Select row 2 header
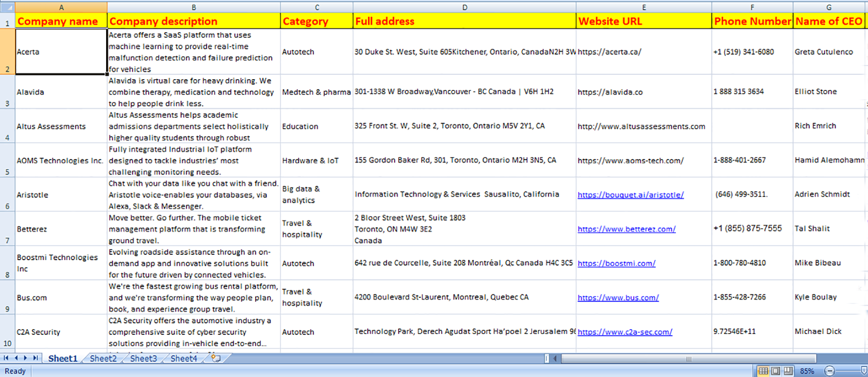This screenshot has height=377, width=868. (7, 51)
